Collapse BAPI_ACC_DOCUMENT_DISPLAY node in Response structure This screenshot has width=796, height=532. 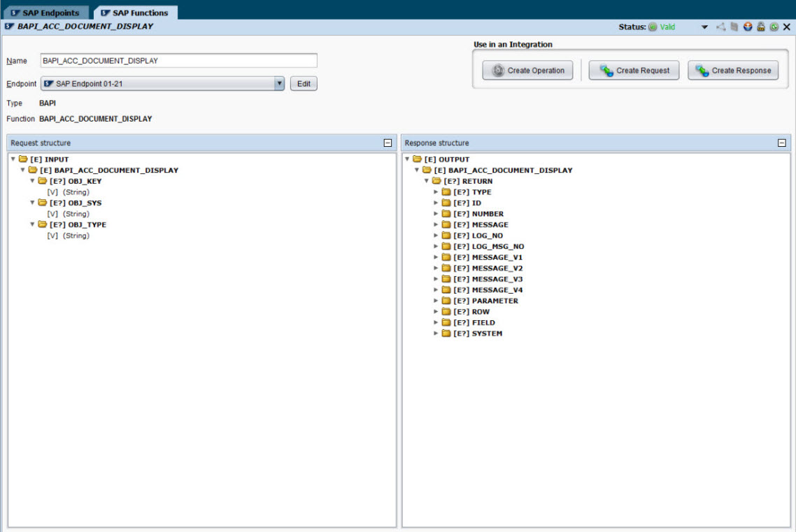[417, 170]
